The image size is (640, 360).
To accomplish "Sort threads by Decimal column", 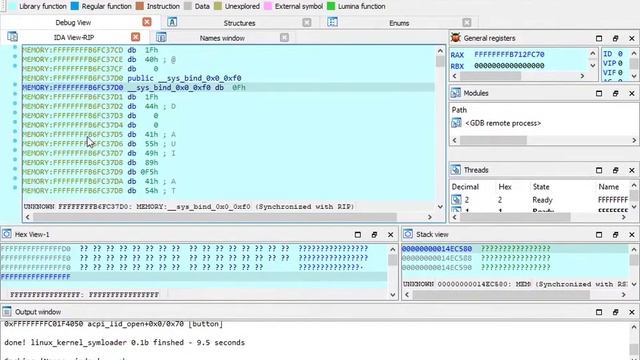I will (465, 187).
